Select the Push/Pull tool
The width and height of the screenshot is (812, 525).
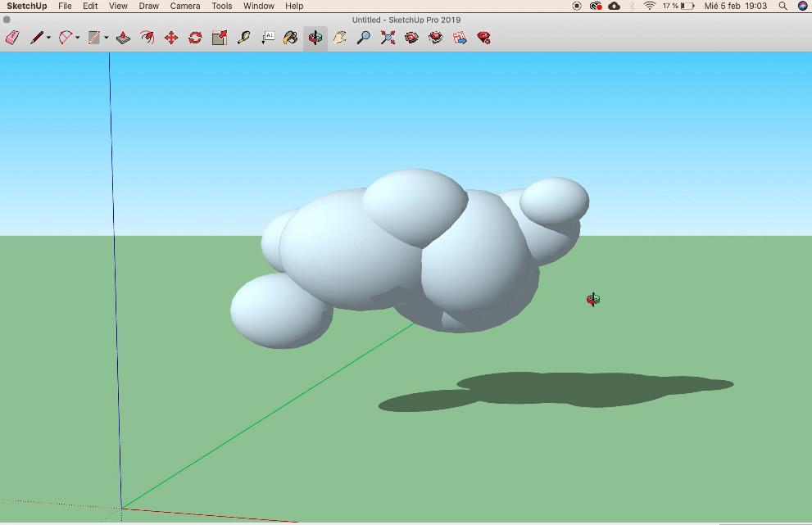coord(123,38)
